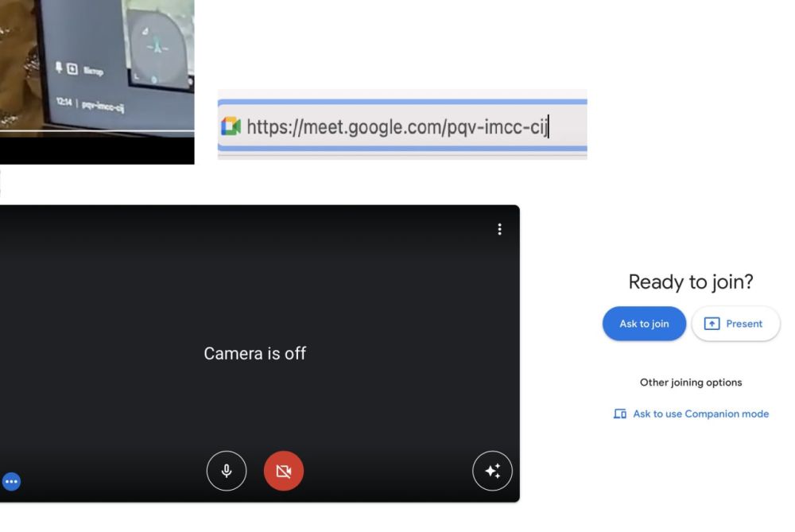The width and height of the screenshot is (795, 532).
Task: Open the three-dot more options menu
Action: click(x=499, y=229)
